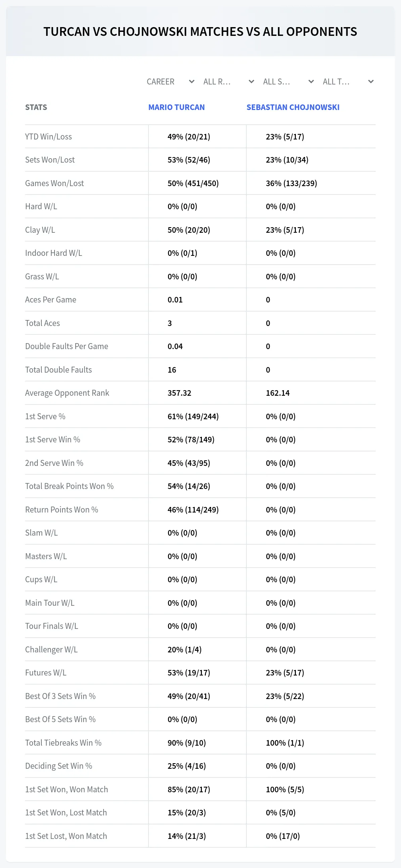Open the ALL S… filter dropdown
Image resolution: width=401 pixels, height=868 pixels.
click(288, 82)
